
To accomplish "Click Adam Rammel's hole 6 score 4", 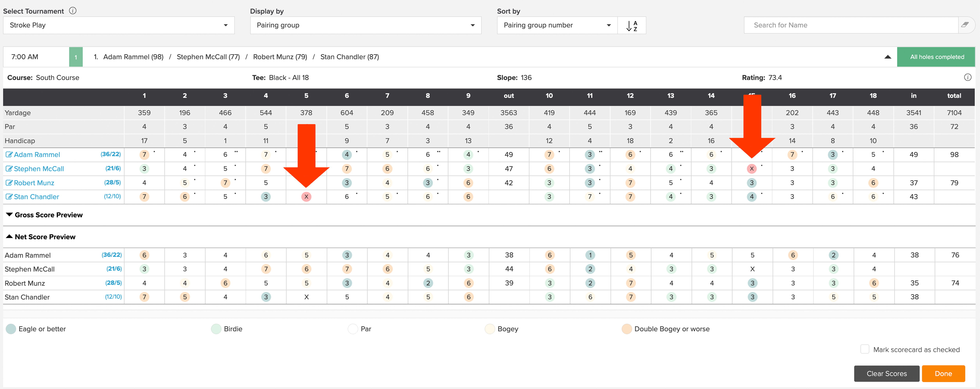I will (x=347, y=155).
